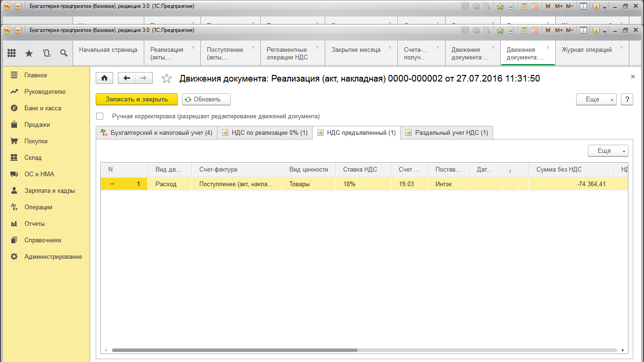Screen dimensions: 644x362
Task: Open the Еще menu above the table
Action: pyautogui.click(x=608, y=150)
